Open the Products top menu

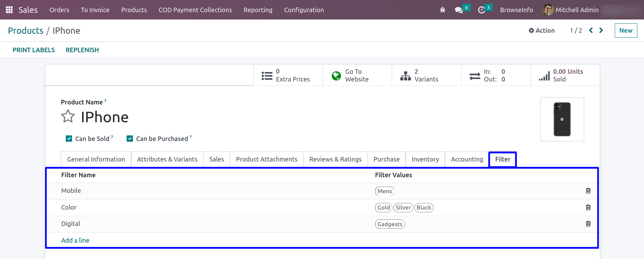(x=134, y=10)
